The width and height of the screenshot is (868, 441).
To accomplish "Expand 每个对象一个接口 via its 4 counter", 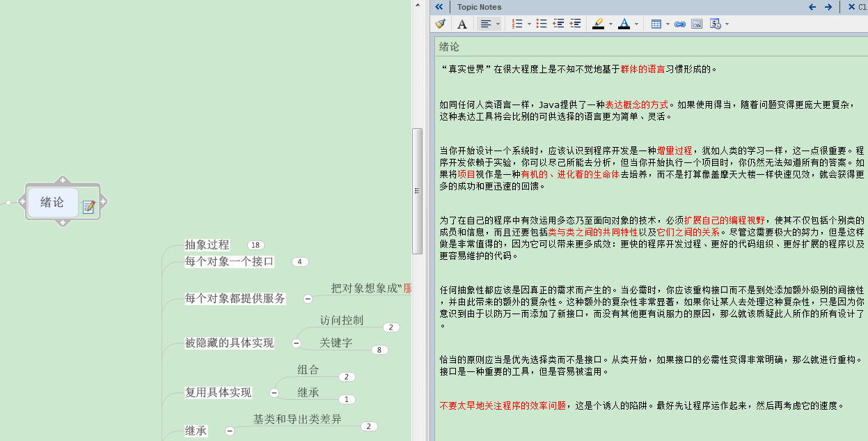I will click(300, 262).
